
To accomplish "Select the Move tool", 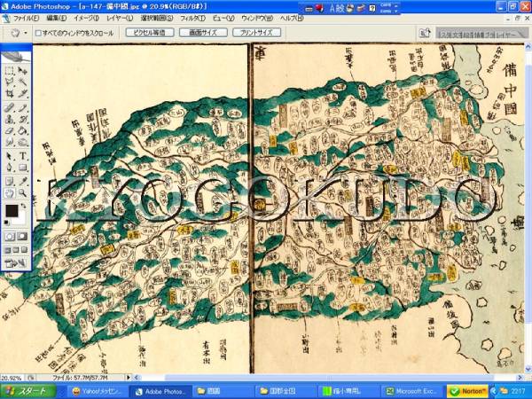I will (23, 71).
